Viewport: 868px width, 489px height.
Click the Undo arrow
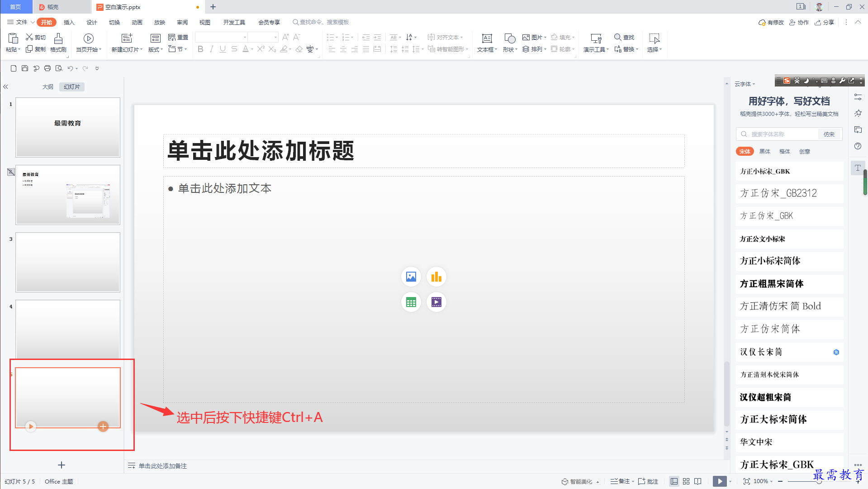(70, 68)
